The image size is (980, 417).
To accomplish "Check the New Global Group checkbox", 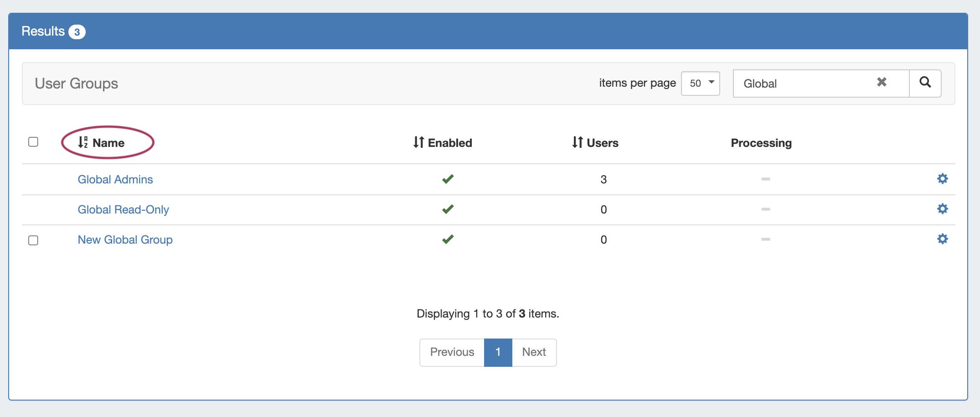I will [x=33, y=240].
